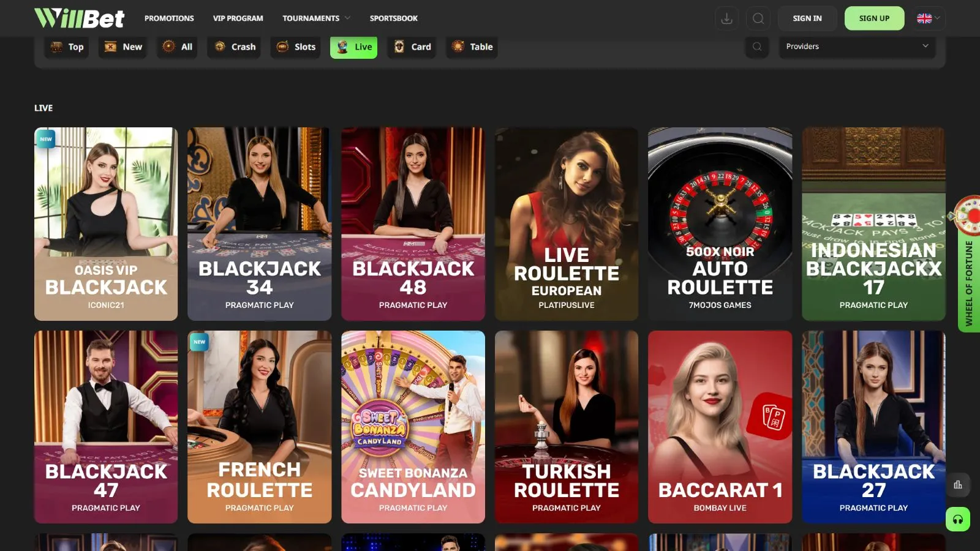
Task: Switch to the Card category filter
Action: click(x=412, y=47)
